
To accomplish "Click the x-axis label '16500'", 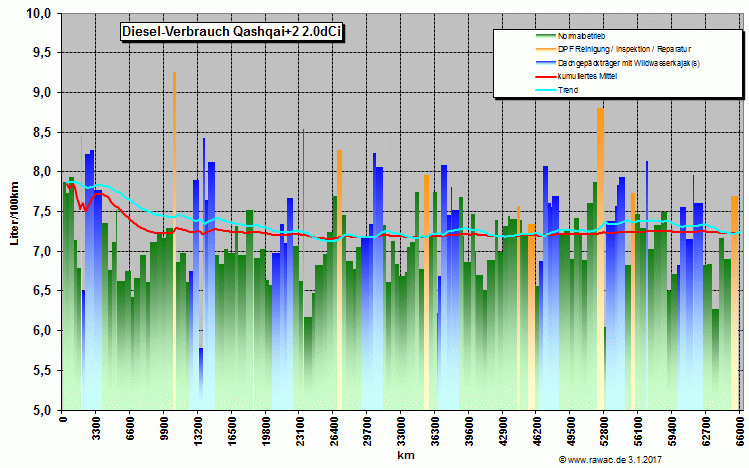I will pyautogui.click(x=232, y=431).
